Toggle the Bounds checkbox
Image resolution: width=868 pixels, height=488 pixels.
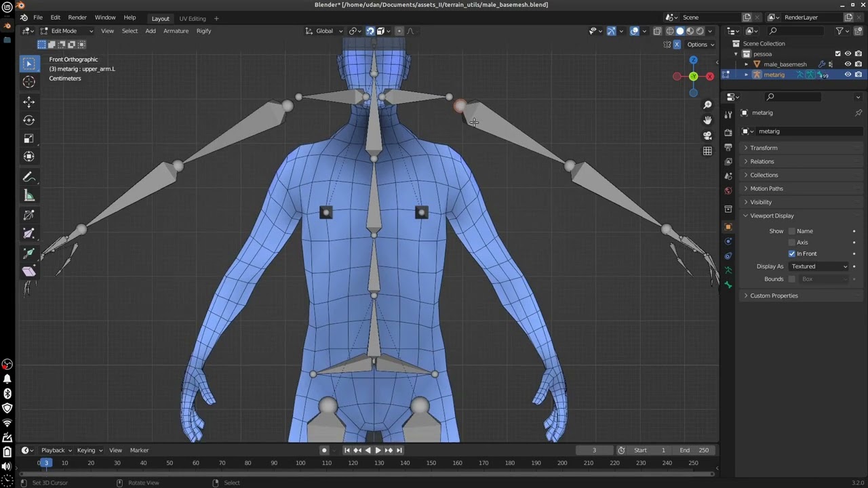791,279
